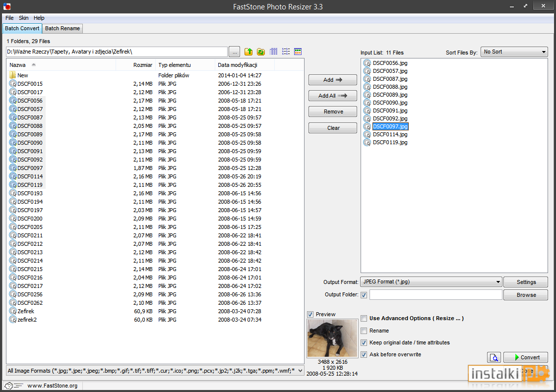
Task: Expand the Output Format dropdown
Action: coord(431,282)
